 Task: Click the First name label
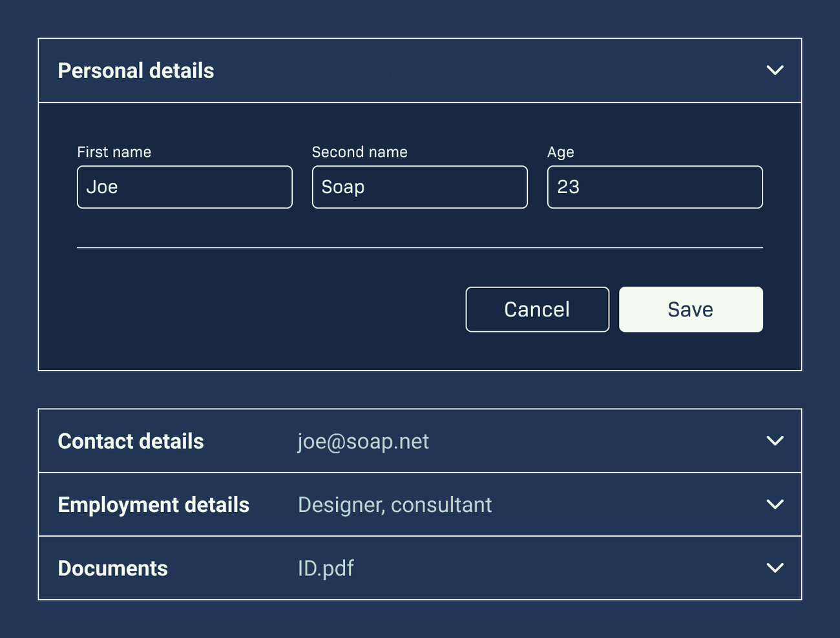[x=114, y=152]
